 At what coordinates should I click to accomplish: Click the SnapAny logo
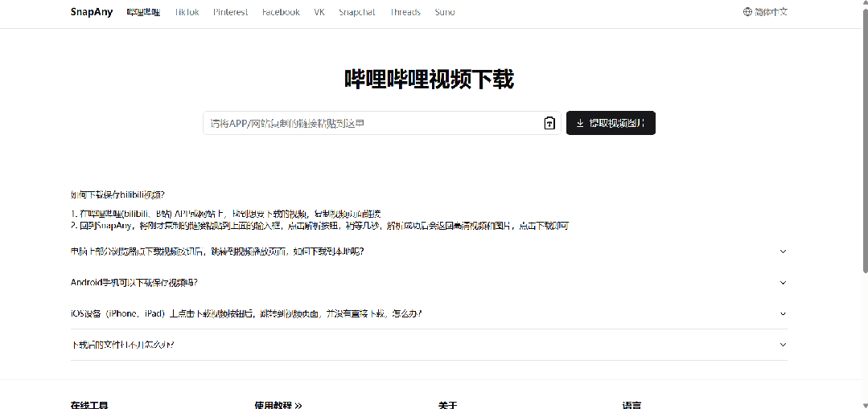point(92,11)
